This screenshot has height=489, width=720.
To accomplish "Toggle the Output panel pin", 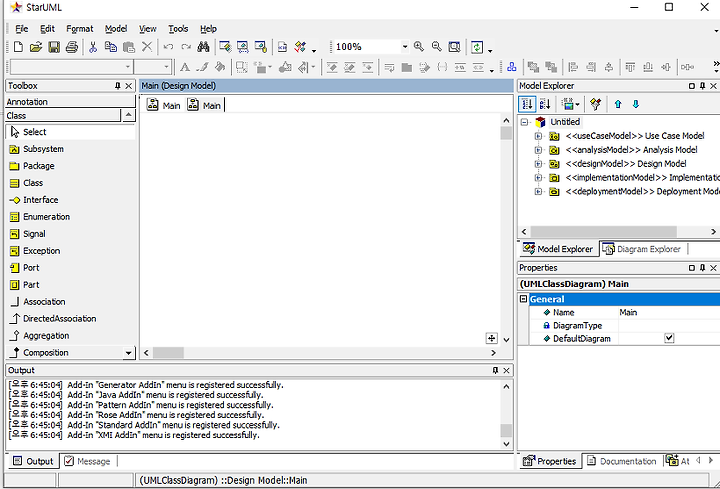I will [495, 370].
